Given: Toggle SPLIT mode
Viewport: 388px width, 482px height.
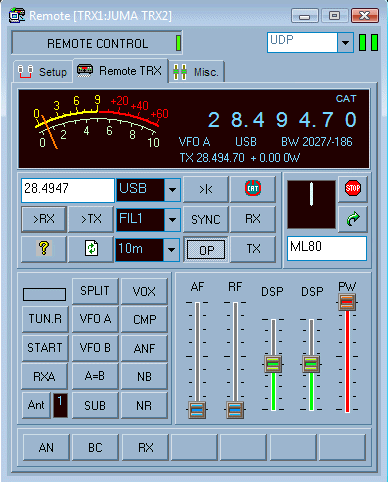Looking at the screenshot, I should pyautogui.click(x=95, y=291).
